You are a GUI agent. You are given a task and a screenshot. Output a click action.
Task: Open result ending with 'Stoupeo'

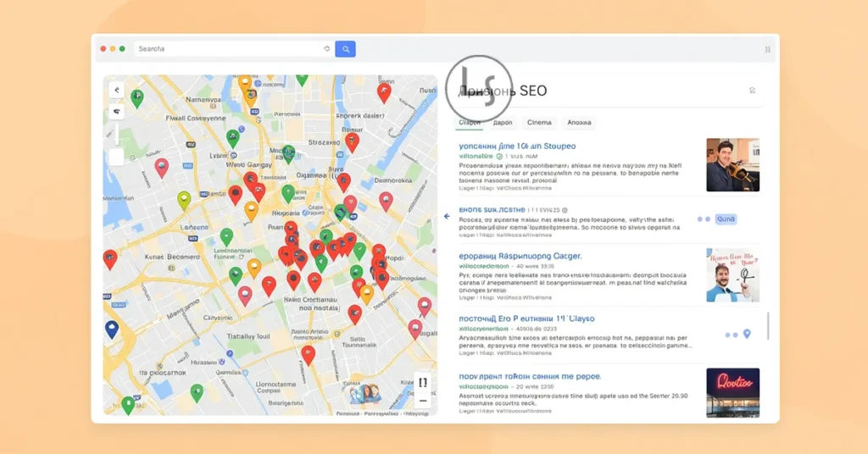pos(517,146)
